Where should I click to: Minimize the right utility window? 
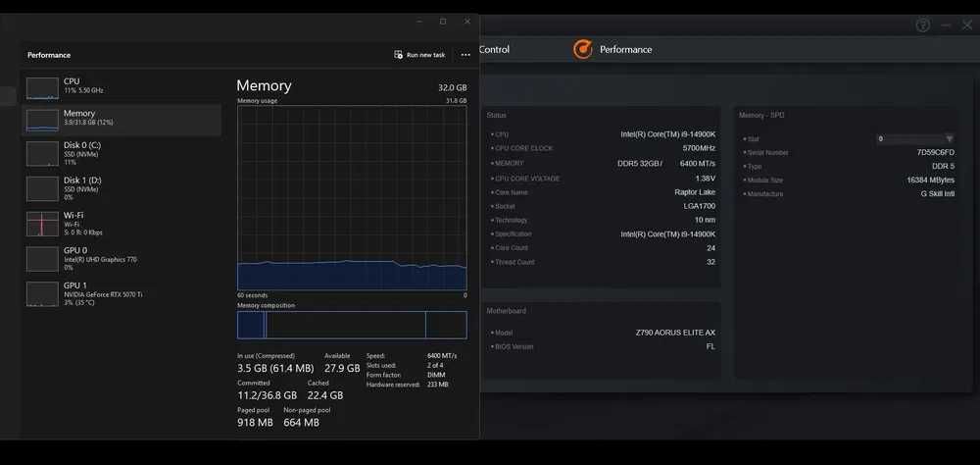(946, 26)
